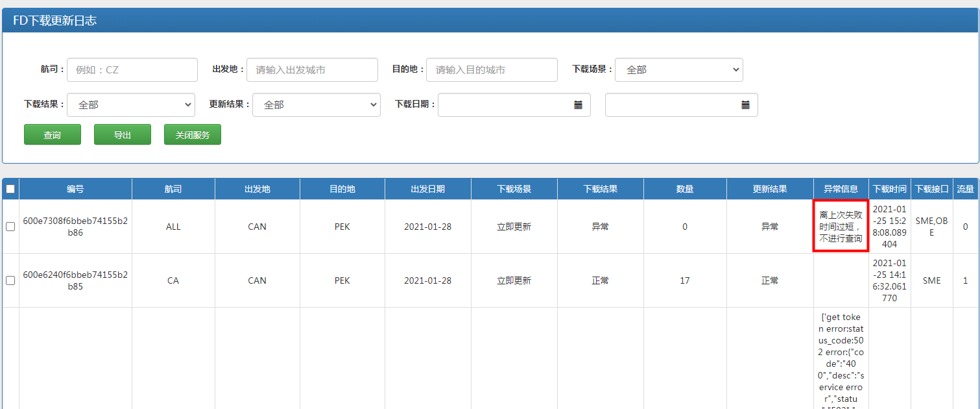Check the row with airline CA
980x409 pixels.
pyautogui.click(x=10, y=280)
